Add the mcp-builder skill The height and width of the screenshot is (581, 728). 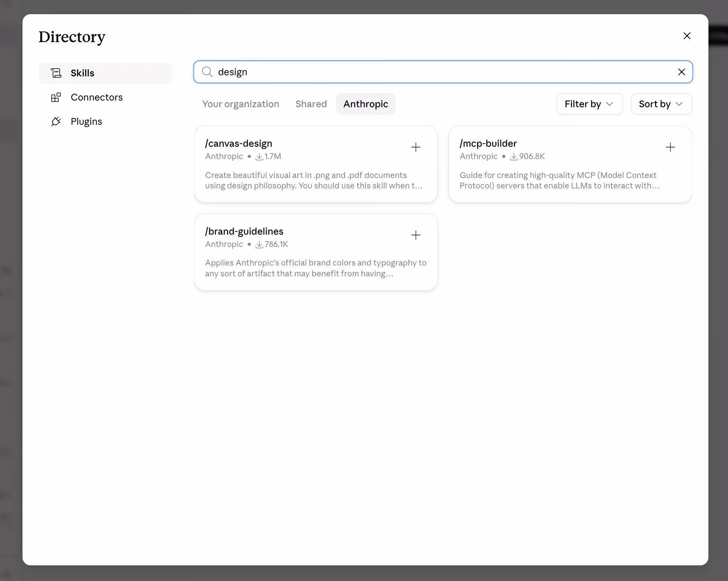670,147
